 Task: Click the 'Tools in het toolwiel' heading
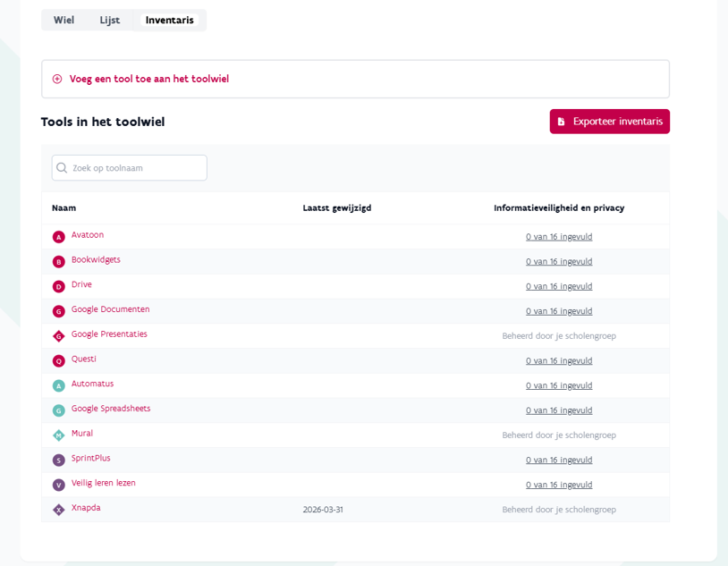point(103,122)
